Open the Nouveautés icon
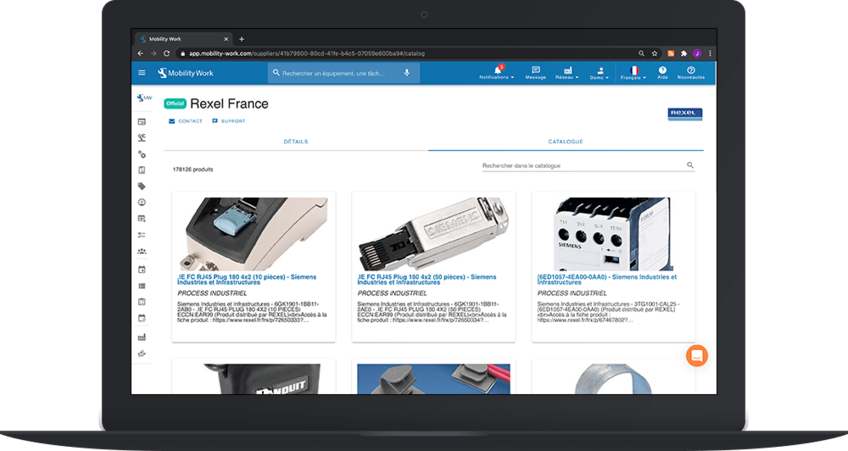This screenshot has width=848, height=451. point(691,73)
